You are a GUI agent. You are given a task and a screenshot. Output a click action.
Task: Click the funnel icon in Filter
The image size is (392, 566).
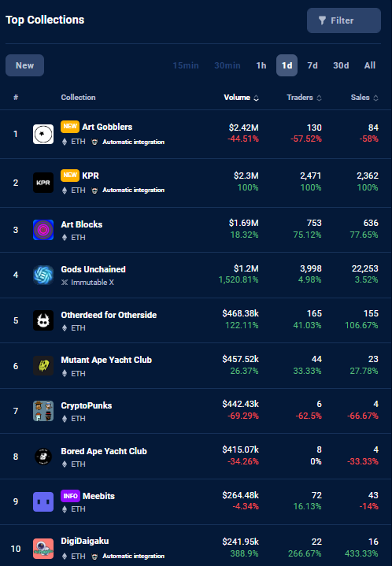[x=322, y=20]
